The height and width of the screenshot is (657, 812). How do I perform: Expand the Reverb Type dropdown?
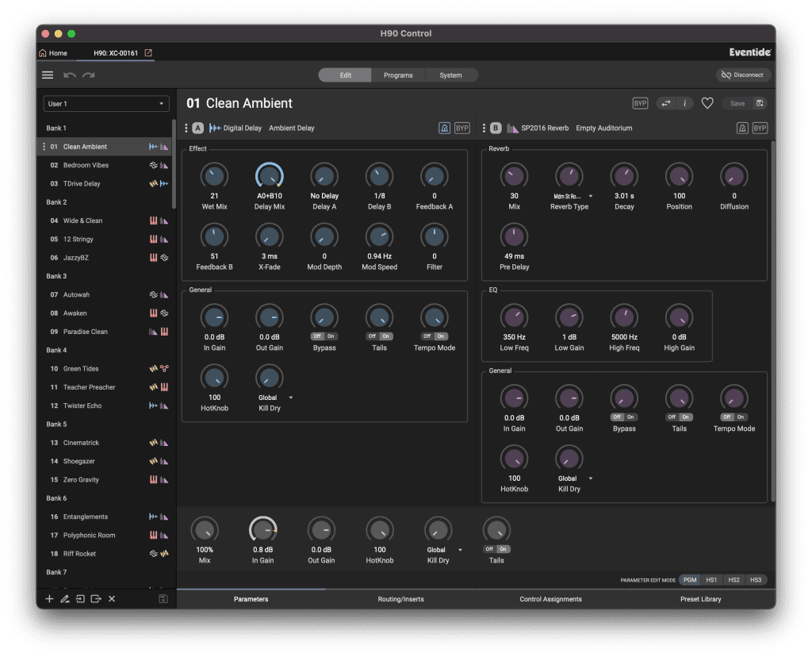coord(590,195)
